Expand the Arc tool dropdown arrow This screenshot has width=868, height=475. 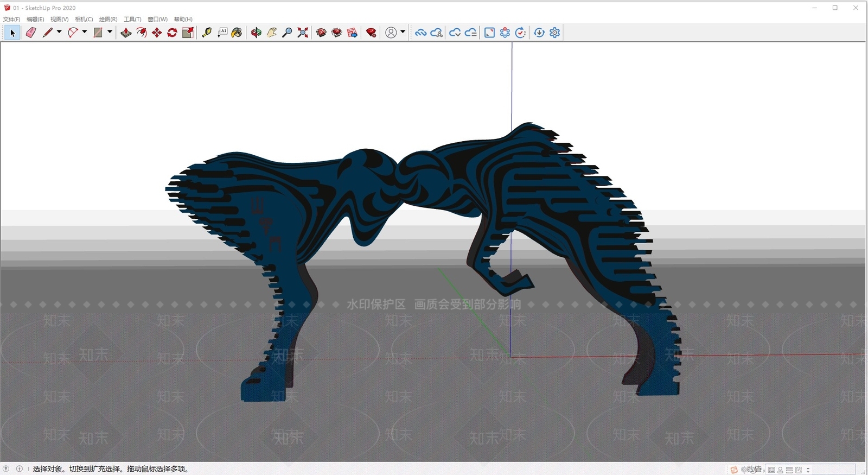84,32
